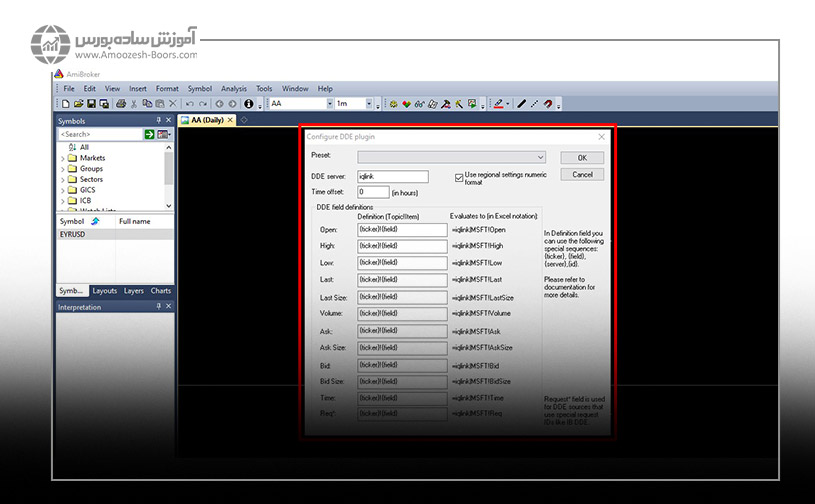Switch to the Layers tab
The width and height of the screenshot is (815, 504).
tap(133, 291)
